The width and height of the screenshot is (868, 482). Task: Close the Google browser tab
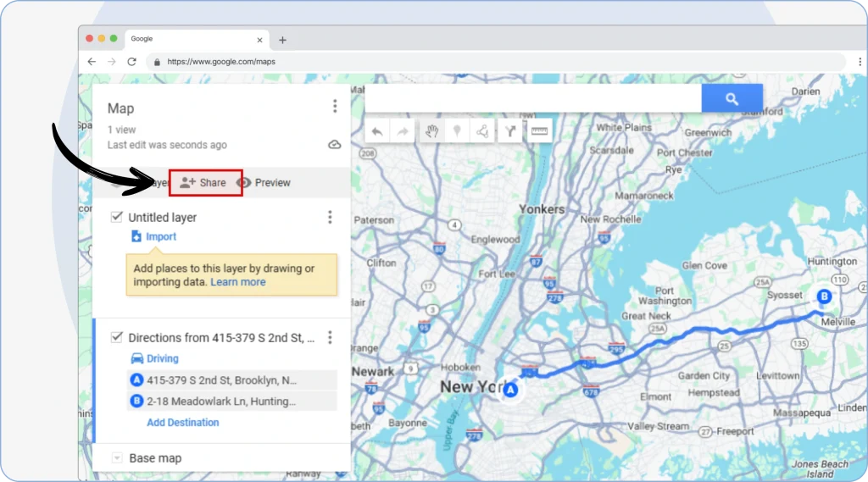point(259,40)
